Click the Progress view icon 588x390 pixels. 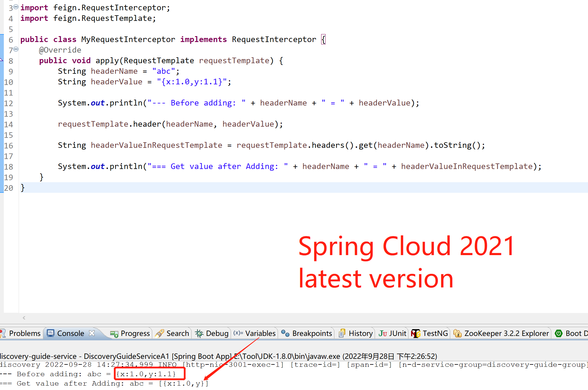pos(114,334)
